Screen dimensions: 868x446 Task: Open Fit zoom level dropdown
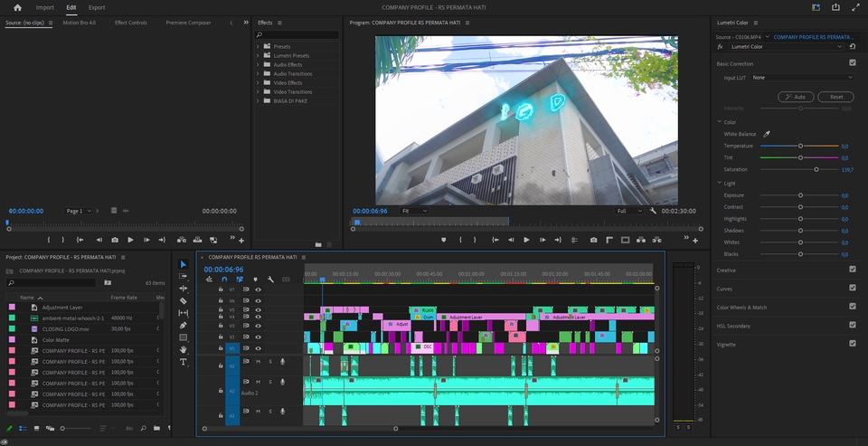413,211
